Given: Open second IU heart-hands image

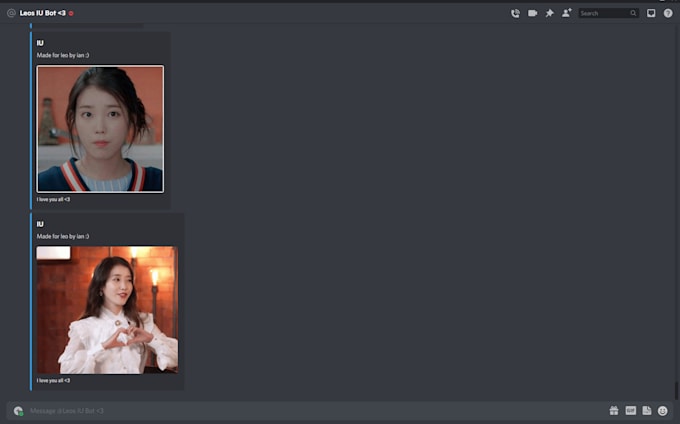Looking at the screenshot, I should (x=107, y=310).
